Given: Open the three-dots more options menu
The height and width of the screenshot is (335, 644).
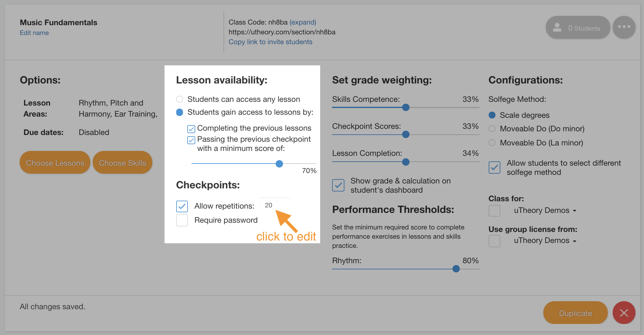Looking at the screenshot, I should pos(624,27).
